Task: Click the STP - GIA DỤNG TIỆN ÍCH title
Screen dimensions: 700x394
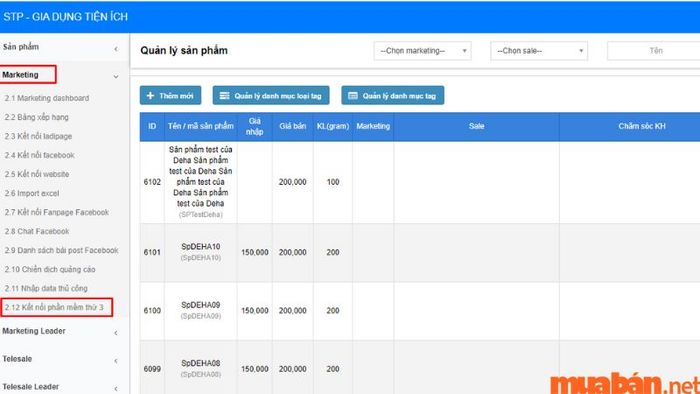Action: 66,17
